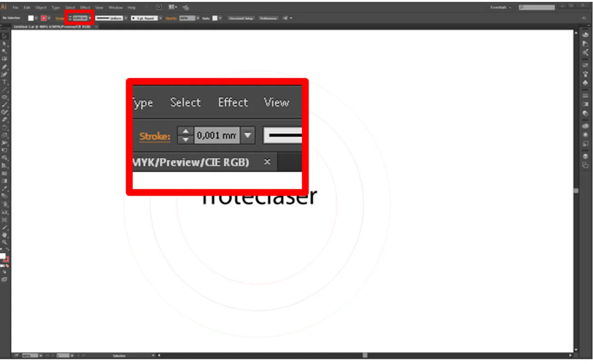Open the File menu

15,8
